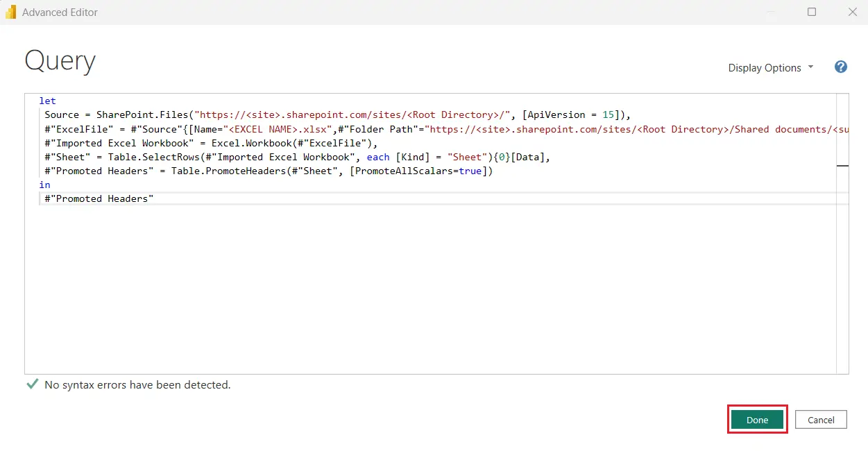Screen dimensions: 868x451
Task: Click the 'No syntax errors' status message
Action: click(137, 384)
